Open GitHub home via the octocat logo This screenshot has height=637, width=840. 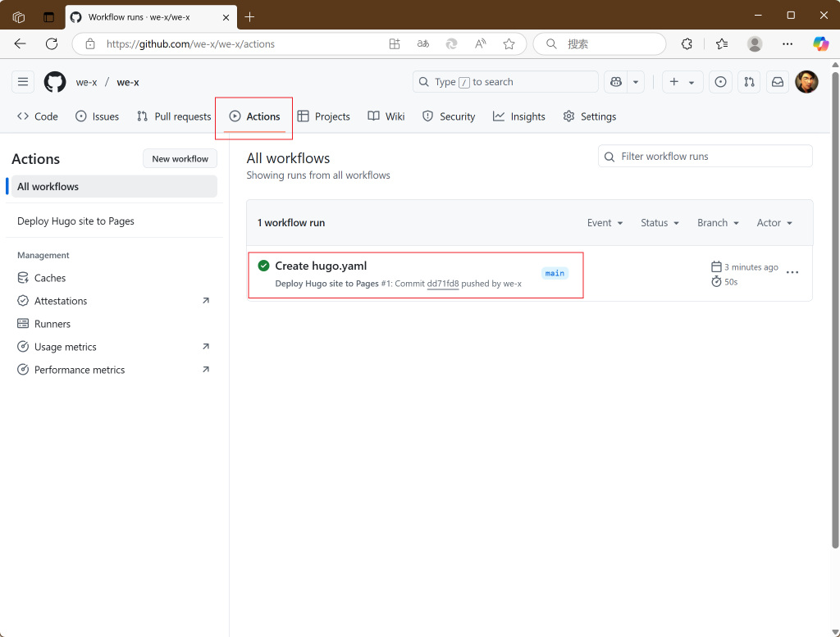point(54,82)
